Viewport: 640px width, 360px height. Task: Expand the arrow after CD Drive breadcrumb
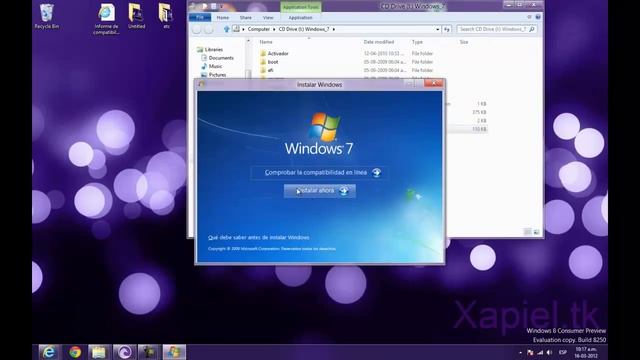(x=334, y=29)
